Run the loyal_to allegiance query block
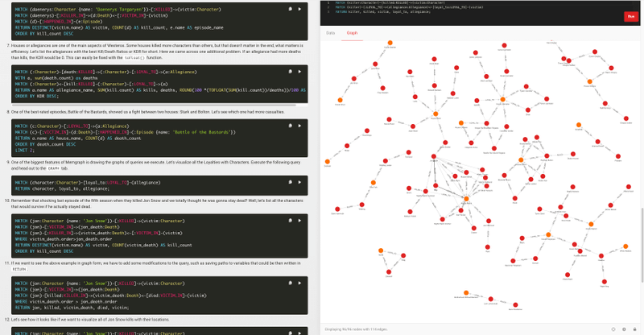The image size is (644, 335). point(300,182)
